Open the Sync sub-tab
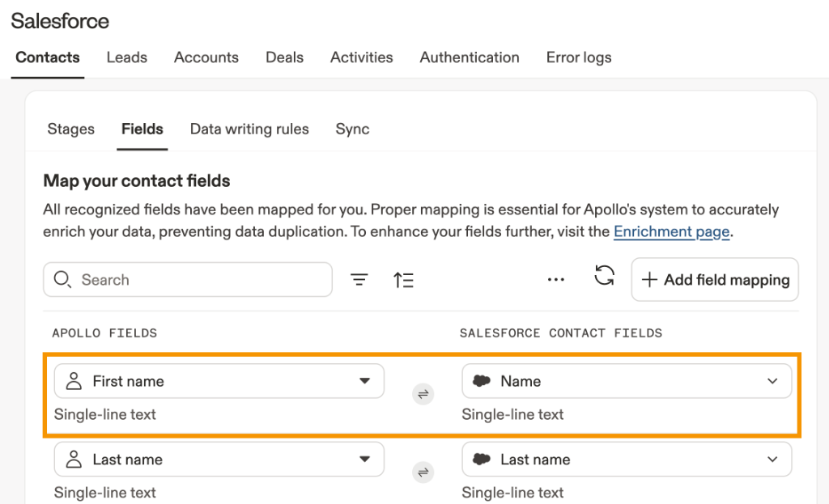This screenshot has height=504, width=829. pos(353,129)
